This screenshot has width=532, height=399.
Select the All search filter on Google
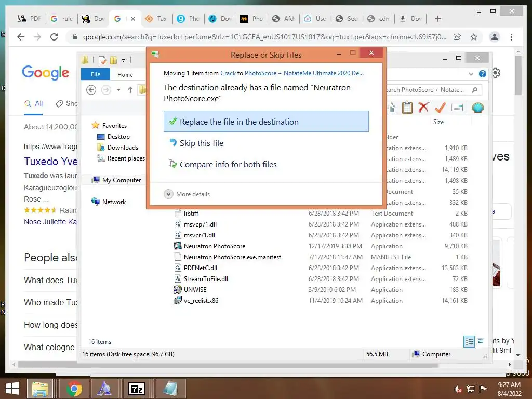[34, 103]
